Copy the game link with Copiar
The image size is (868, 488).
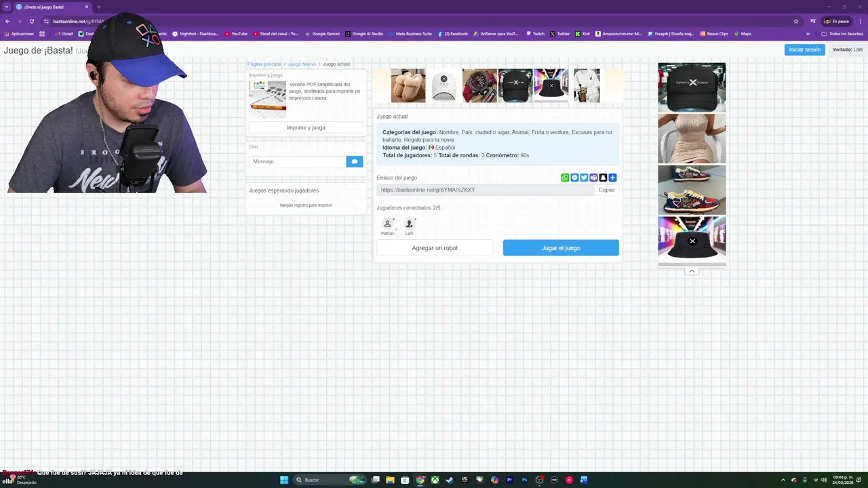pos(606,190)
